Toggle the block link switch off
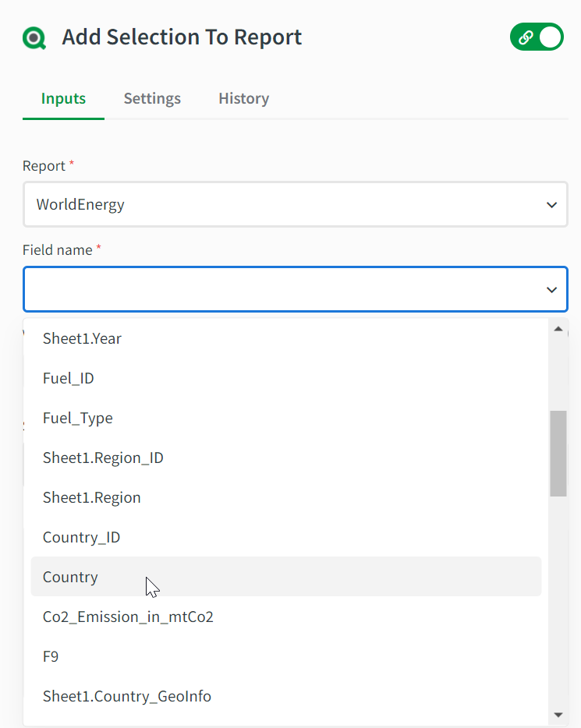Image resolution: width=581 pixels, height=728 pixels. [537, 37]
